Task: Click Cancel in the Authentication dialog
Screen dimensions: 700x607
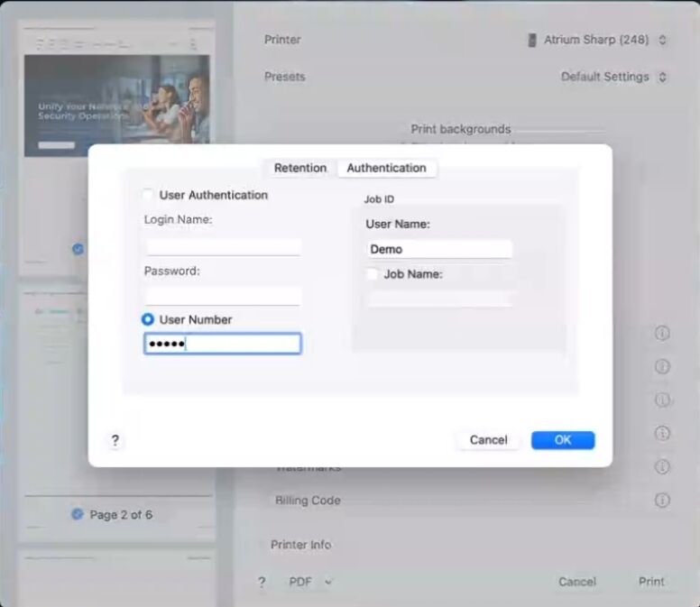Action: point(488,440)
